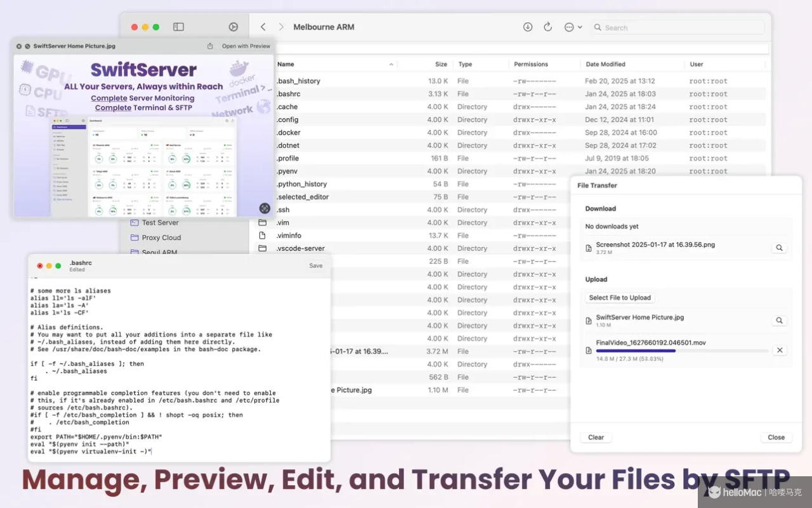Toggle the sort direction arrow in Name header
The image size is (812, 508).
tap(391, 65)
